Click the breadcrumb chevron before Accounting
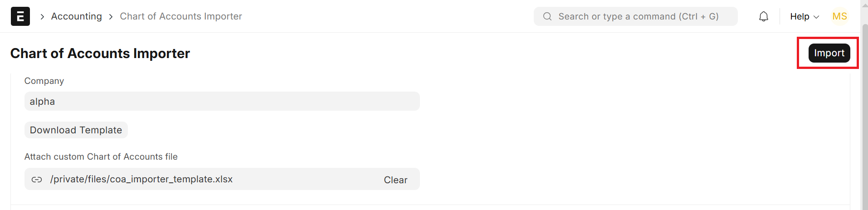This screenshot has height=210, width=868. point(42,17)
